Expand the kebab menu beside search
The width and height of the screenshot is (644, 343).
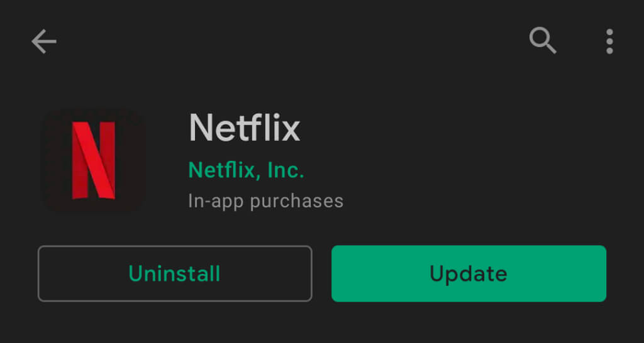pos(609,41)
